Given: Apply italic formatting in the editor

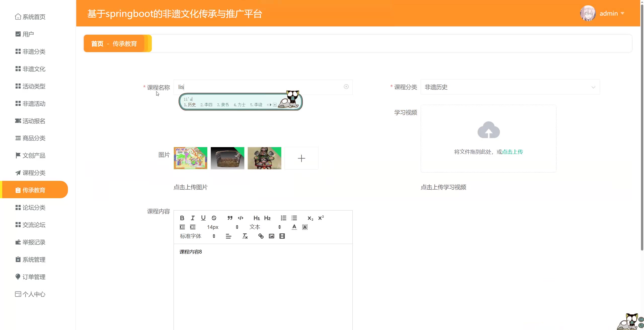Looking at the screenshot, I should tap(193, 218).
